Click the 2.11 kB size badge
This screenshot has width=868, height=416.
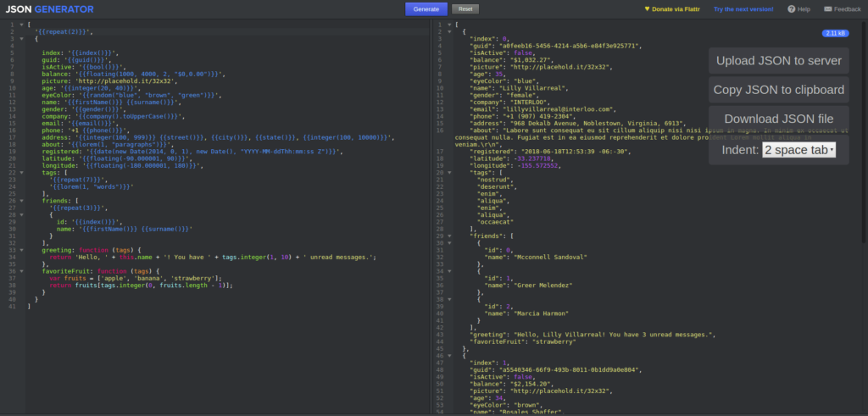[x=835, y=33]
